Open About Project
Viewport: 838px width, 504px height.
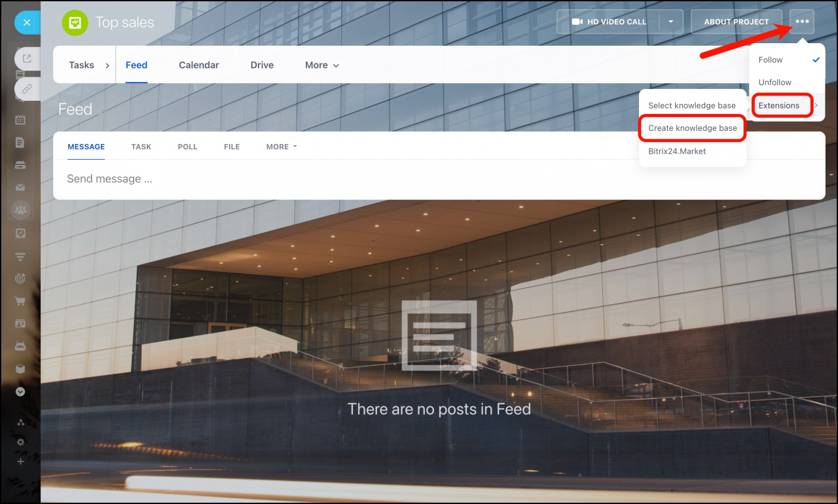(x=737, y=22)
